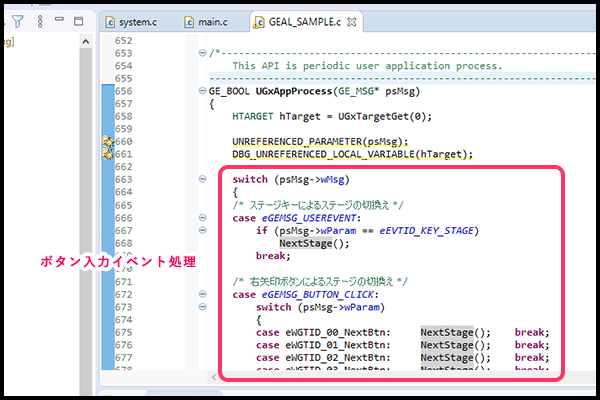
Task: Collapse the eGEMSG_USEREVENT case fold at line 666
Action: [203, 217]
